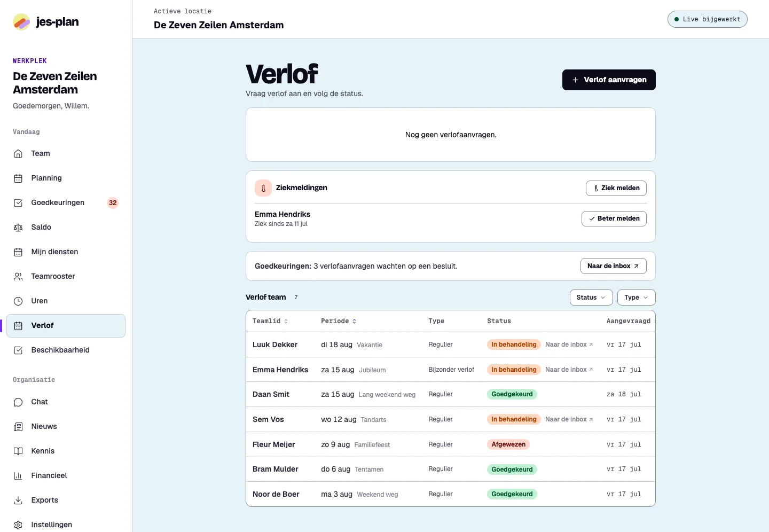Viewport: 769px width, 532px height.
Task: Click the Exports download icon
Action: point(18,500)
